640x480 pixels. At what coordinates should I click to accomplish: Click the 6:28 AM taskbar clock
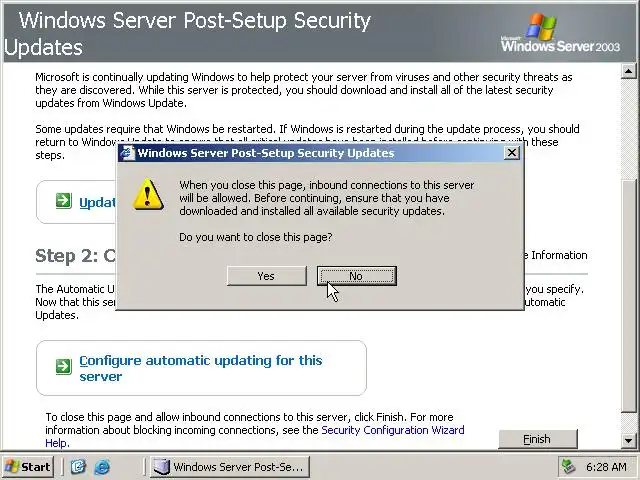point(606,467)
